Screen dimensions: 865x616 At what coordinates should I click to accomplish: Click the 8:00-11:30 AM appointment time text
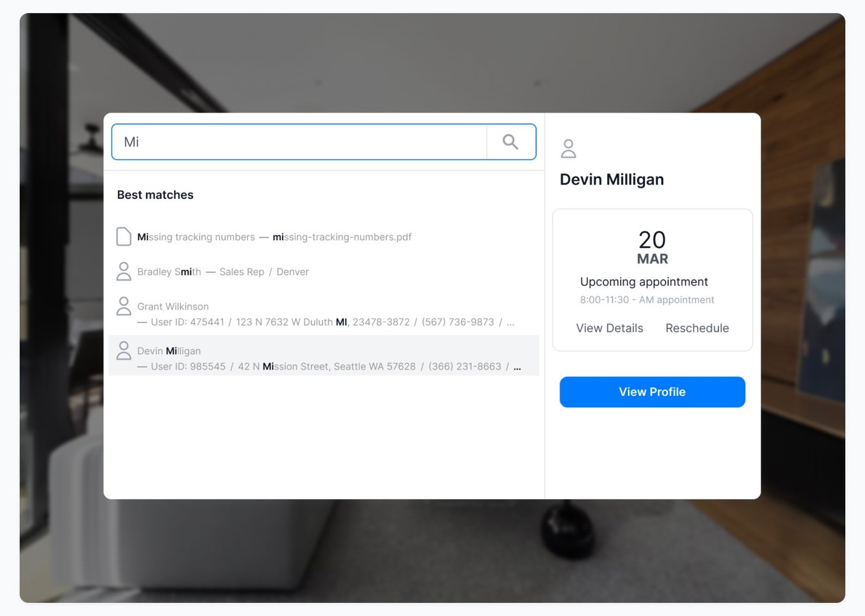[647, 300]
